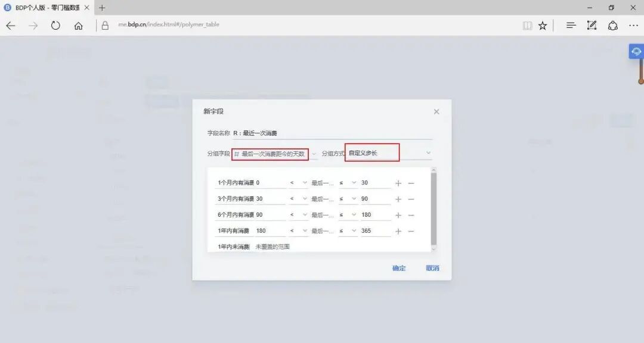Select the Web Note pen icon
This screenshot has width=644, height=343.
592,25
